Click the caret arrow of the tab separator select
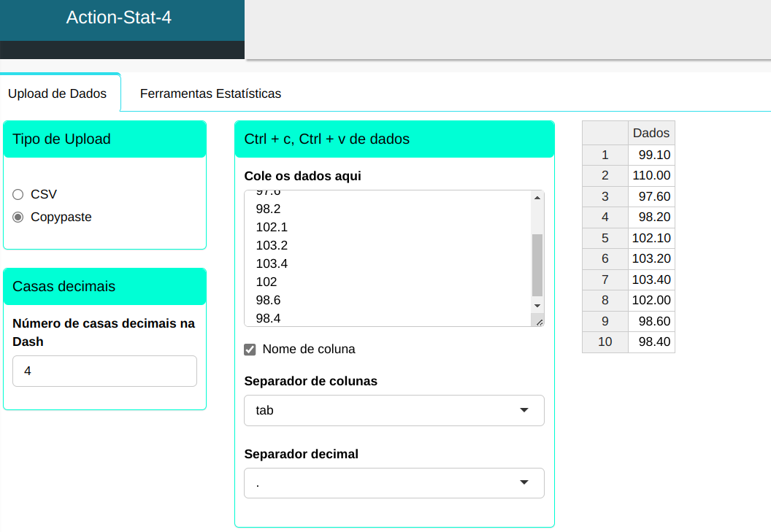771x532 pixels. (x=523, y=410)
